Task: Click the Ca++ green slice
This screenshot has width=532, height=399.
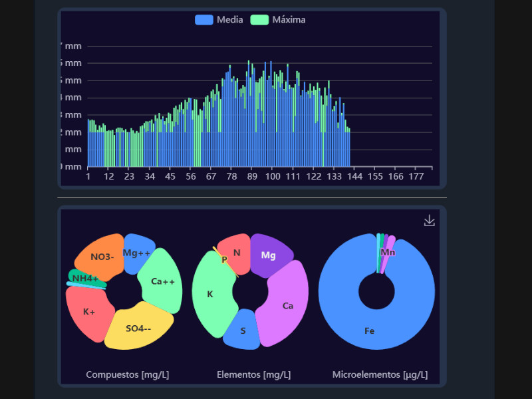Action: click(x=162, y=281)
